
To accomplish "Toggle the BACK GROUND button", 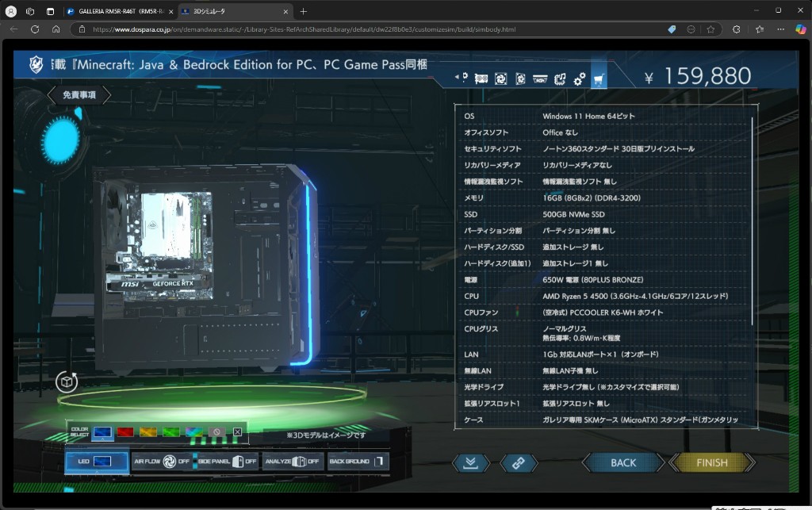I will 358,462.
